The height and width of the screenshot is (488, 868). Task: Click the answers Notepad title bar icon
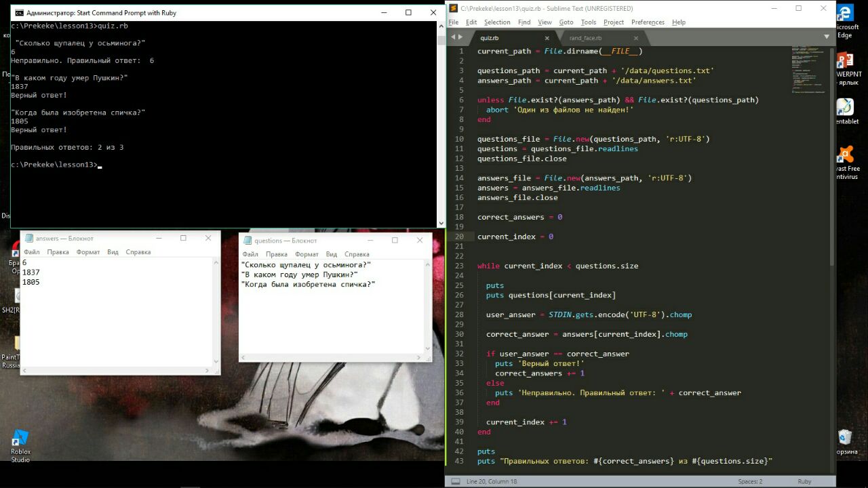pyautogui.click(x=29, y=238)
